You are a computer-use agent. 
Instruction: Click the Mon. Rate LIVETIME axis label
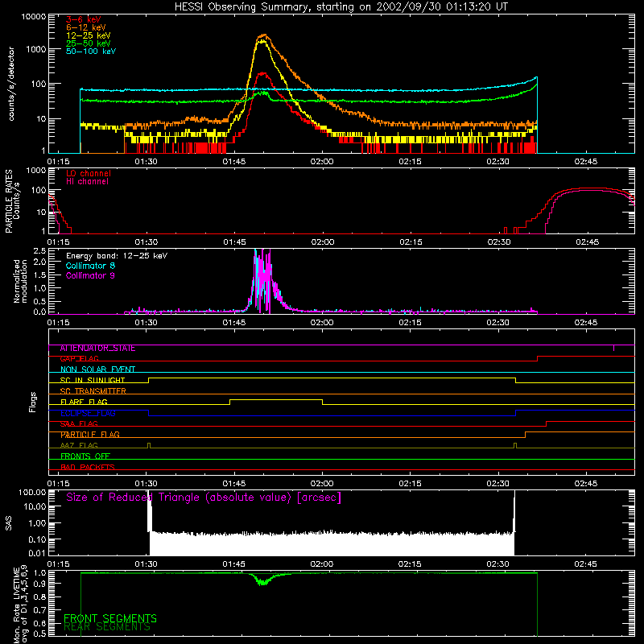click(x=20, y=605)
